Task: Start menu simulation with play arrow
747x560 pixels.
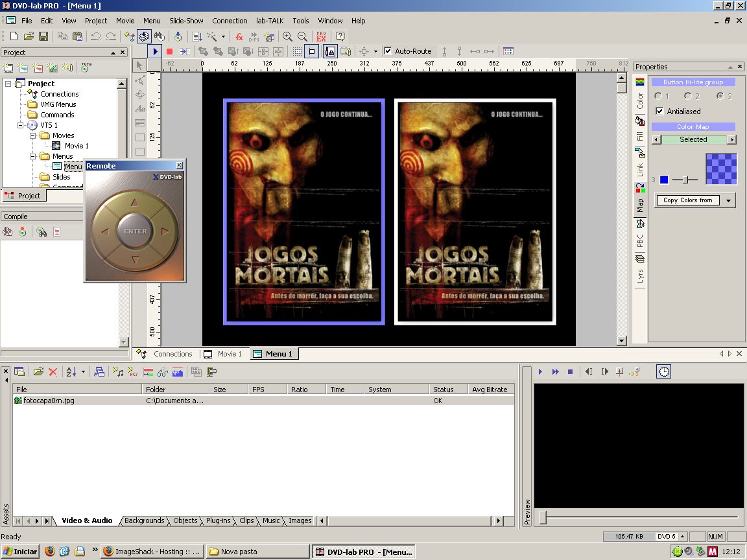Action: [155, 51]
